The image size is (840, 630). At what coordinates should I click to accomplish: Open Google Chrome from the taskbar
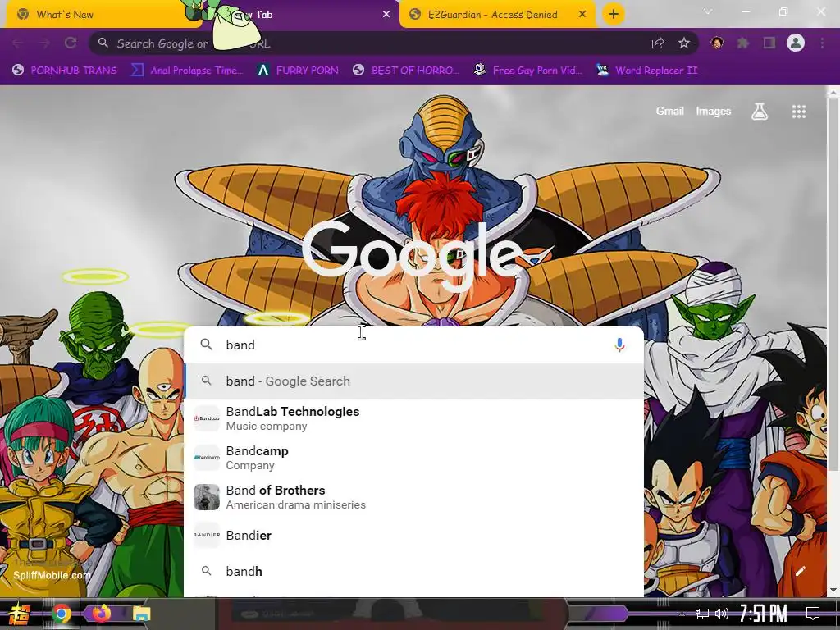tap(61, 614)
